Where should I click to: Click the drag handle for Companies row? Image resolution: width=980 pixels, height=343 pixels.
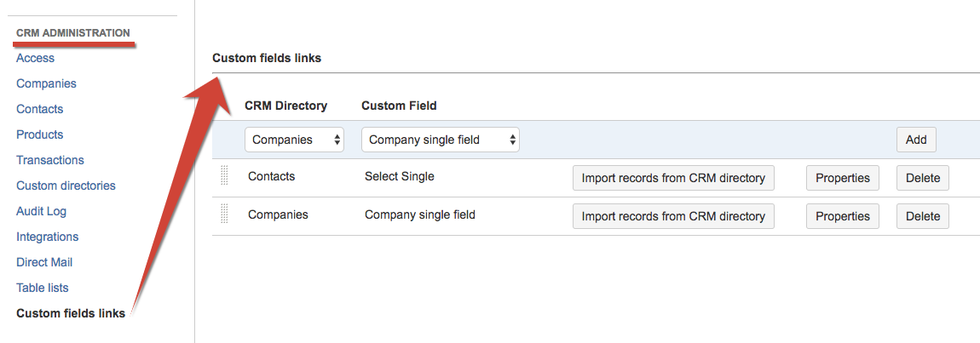pyautogui.click(x=225, y=215)
